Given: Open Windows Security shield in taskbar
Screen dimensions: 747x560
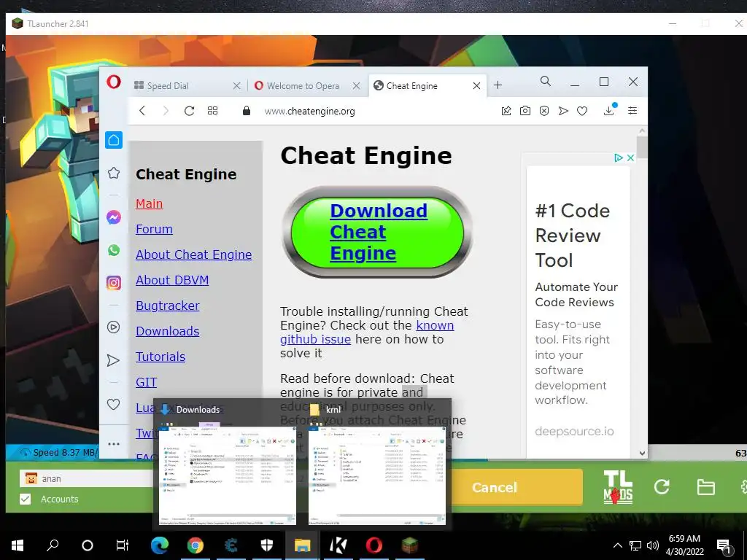Looking at the screenshot, I should (x=267, y=545).
